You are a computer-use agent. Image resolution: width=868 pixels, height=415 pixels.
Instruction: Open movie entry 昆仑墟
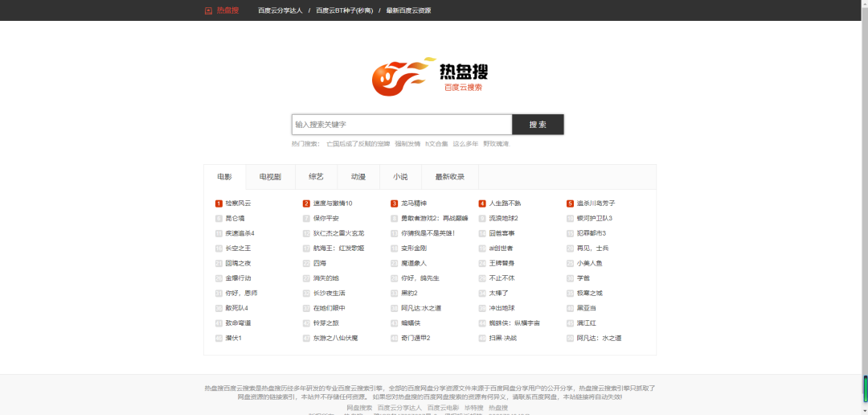coord(235,218)
